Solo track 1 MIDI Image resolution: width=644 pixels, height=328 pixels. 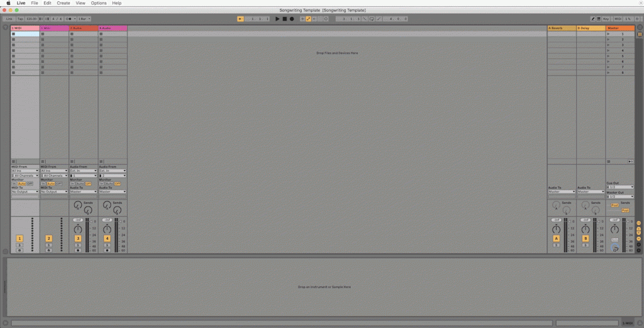[x=19, y=245]
